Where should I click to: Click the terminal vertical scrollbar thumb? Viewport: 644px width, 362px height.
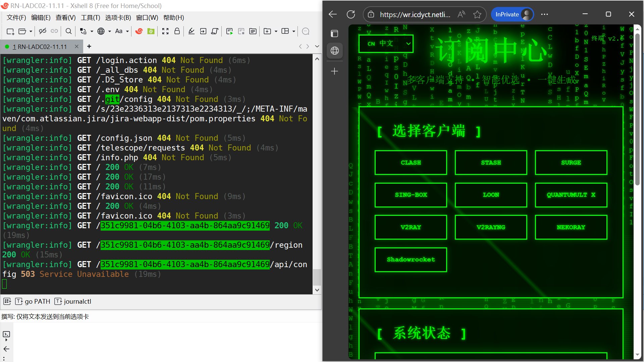[x=317, y=277]
